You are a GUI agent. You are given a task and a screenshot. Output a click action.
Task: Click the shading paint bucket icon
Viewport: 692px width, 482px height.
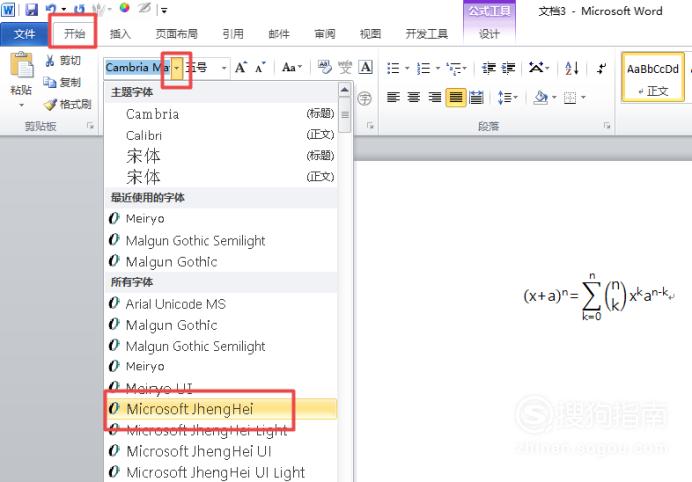[x=540, y=97]
